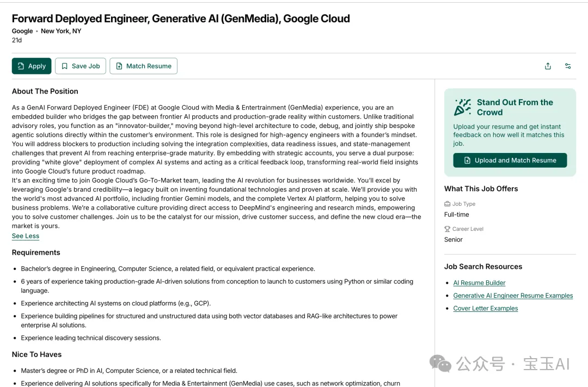Click the Apply button
The height and width of the screenshot is (387, 588).
coord(32,66)
